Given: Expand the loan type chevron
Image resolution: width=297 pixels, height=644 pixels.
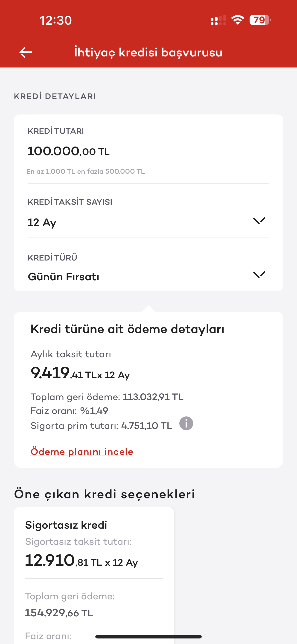Looking at the screenshot, I should [259, 275].
